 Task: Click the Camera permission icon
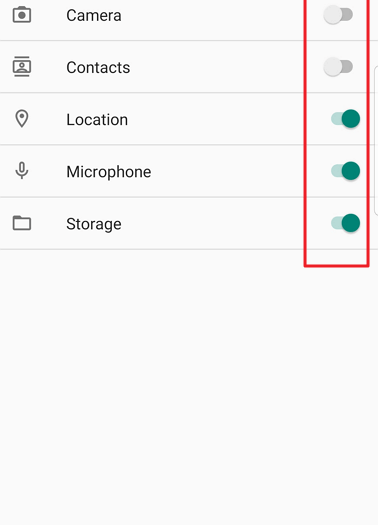22,15
